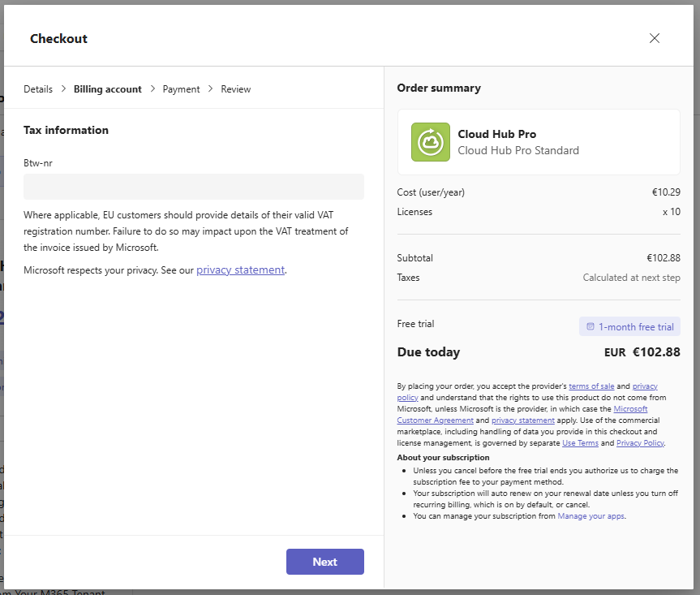
Task: Click the About your subscription heading
Action: click(443, 458)
